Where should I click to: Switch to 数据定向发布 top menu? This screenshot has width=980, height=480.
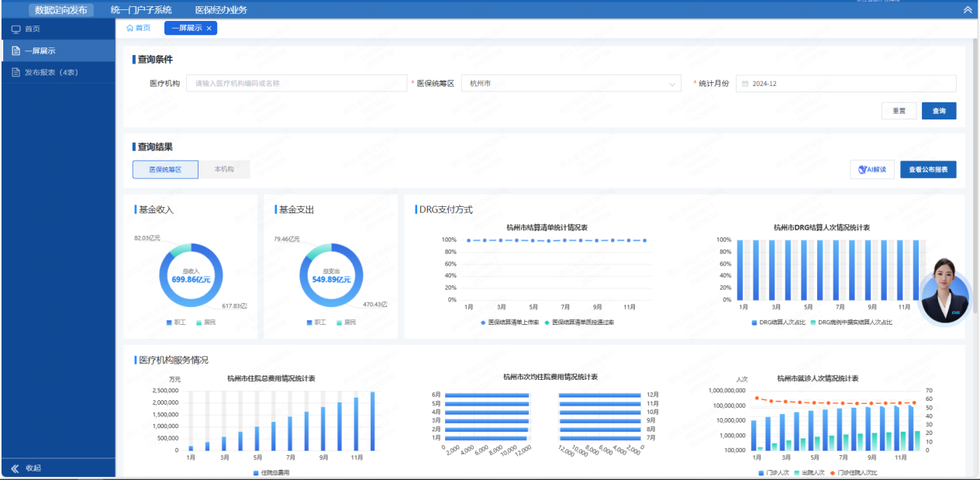pos(61,10)
